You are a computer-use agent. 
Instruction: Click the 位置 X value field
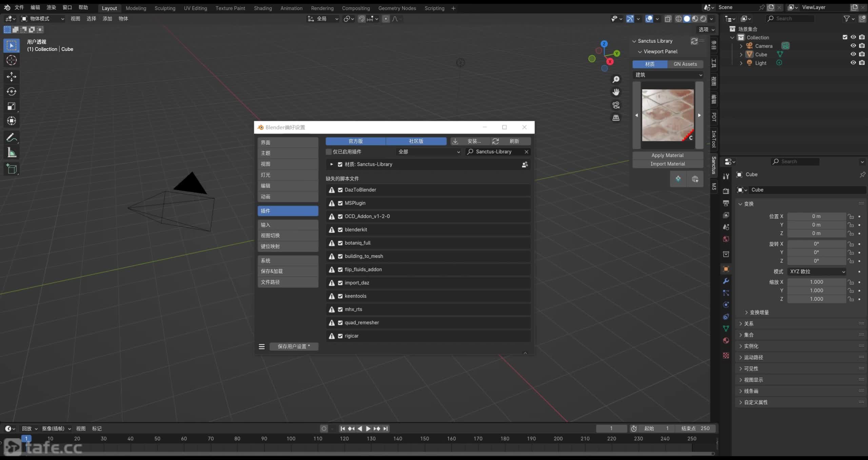[x=816, y=216]
